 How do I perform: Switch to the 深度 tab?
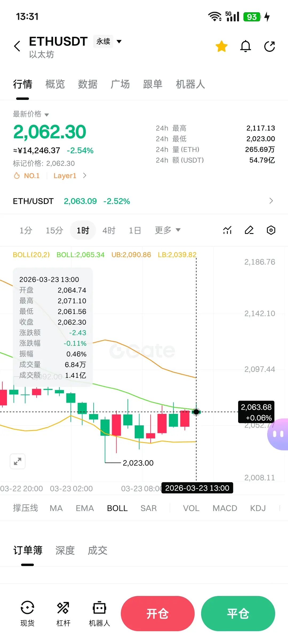pyautogui.click(x=65, y=550)
